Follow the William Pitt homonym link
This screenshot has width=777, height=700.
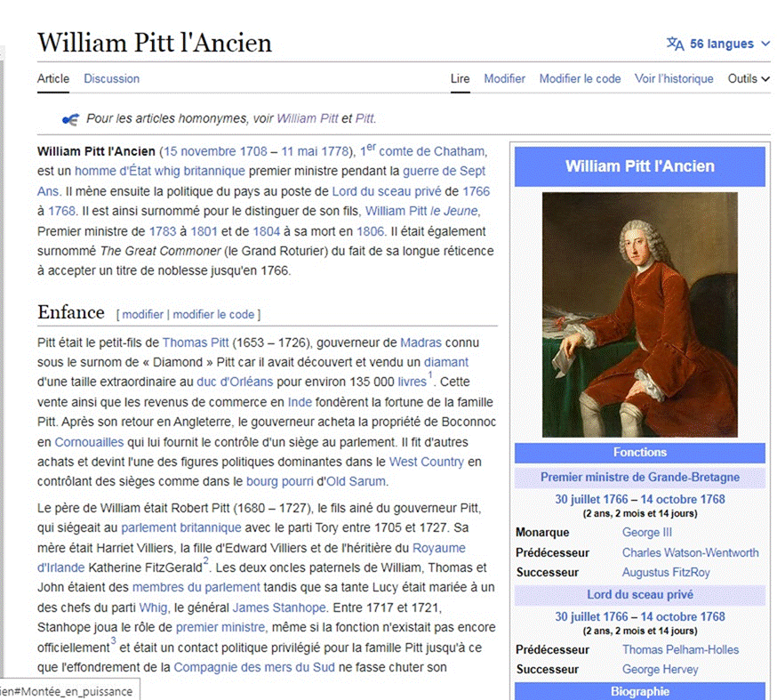tap(308, 119)
